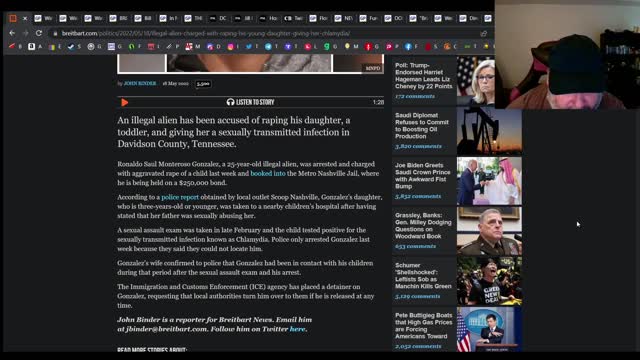Click the Liz Cheney story thumbnail
This screenshot has width=640, height=360.
[476, 80]
